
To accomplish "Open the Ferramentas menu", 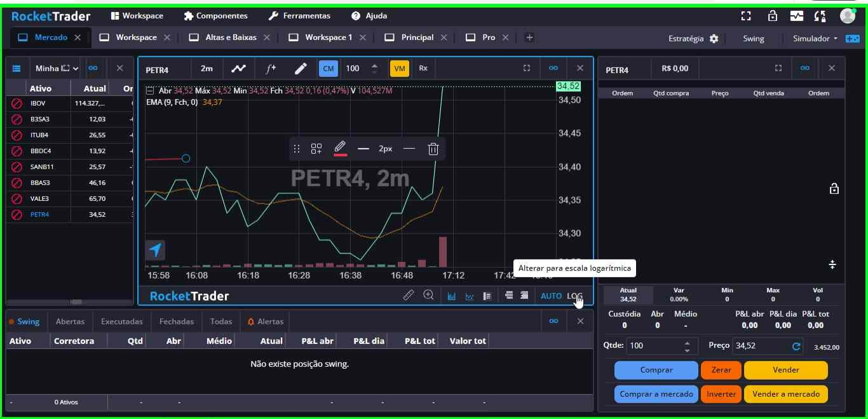I will (299, 16).
